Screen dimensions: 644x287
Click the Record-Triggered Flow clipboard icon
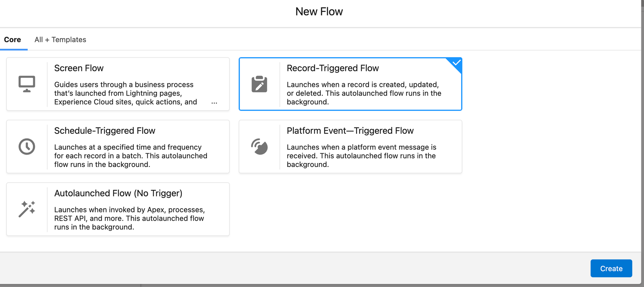click(x=259, y=84)
